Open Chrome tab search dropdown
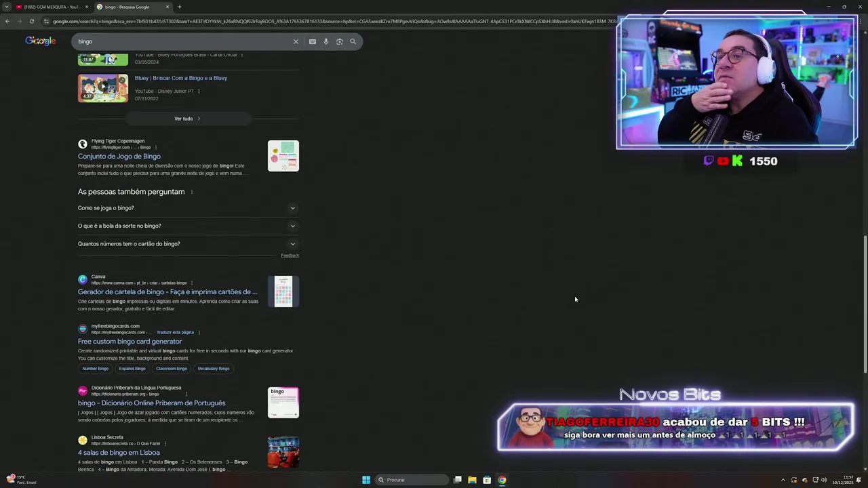 [x=5, y=7]
